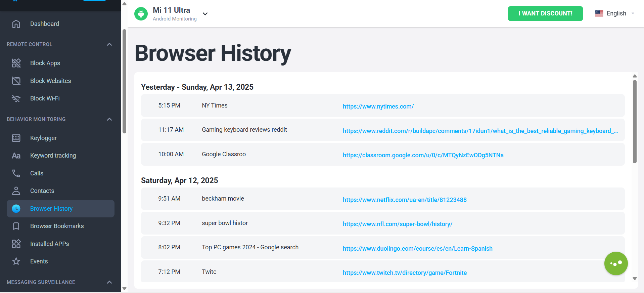Open the nfl.com super-bowl history link
Screen dimensions: 644x293
tap(398, 224)
